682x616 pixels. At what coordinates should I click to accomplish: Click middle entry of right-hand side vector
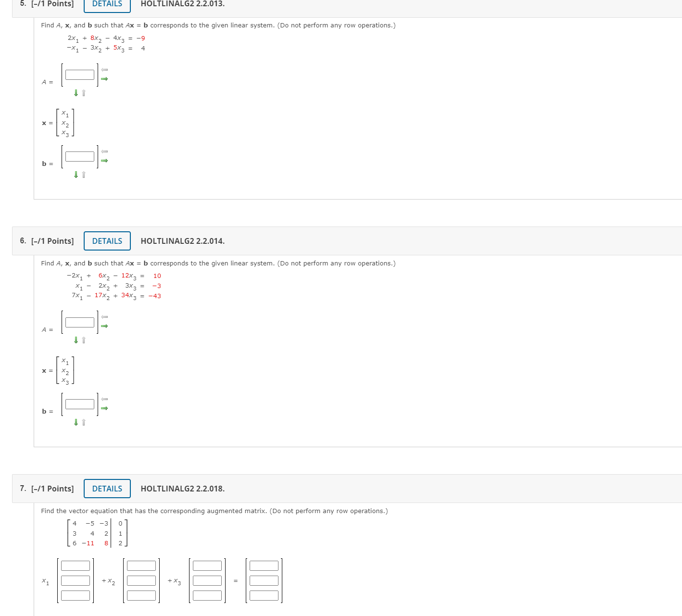click(x=264, y=580)
